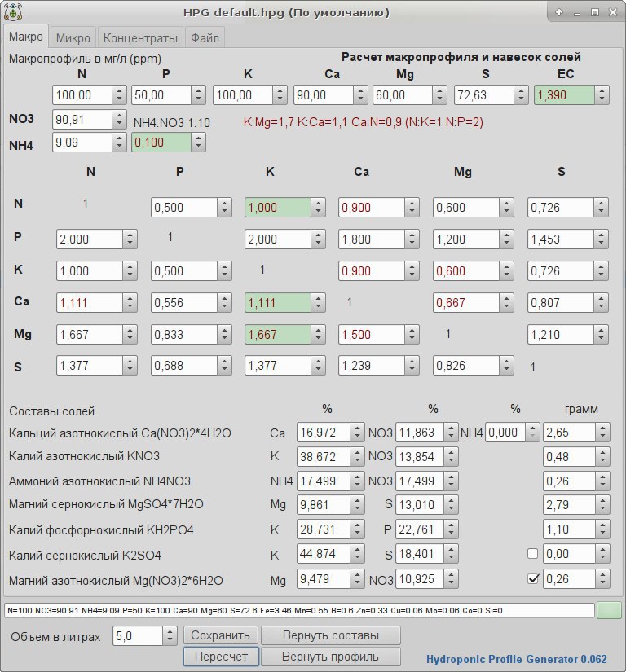Open the Концентраты tab
626x672 pixels.
140,38
